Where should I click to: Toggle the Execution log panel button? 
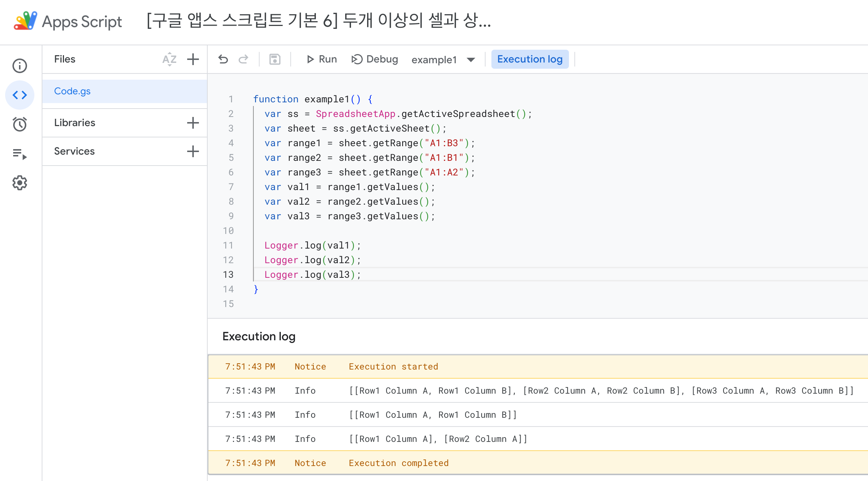(529, 59)
